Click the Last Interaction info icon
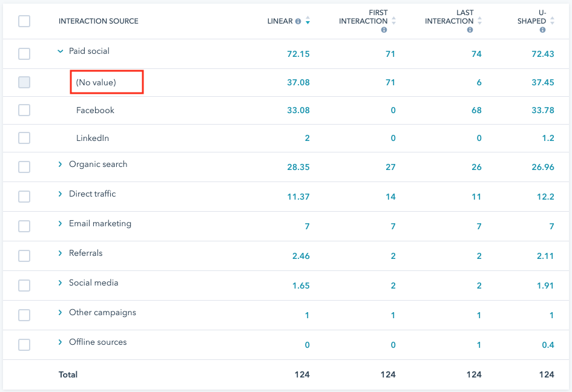Screen dimensions: 572x392 tap(470, 30)
